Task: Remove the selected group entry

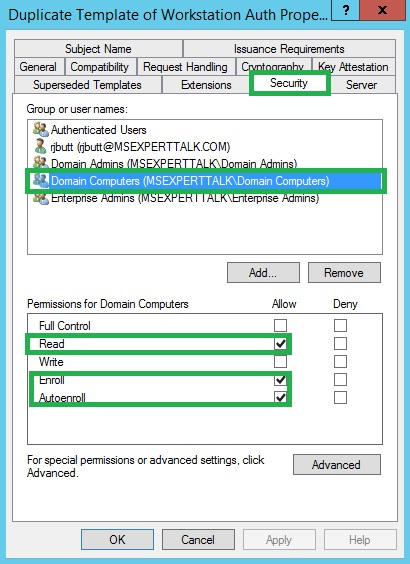Action: (344, 273)
